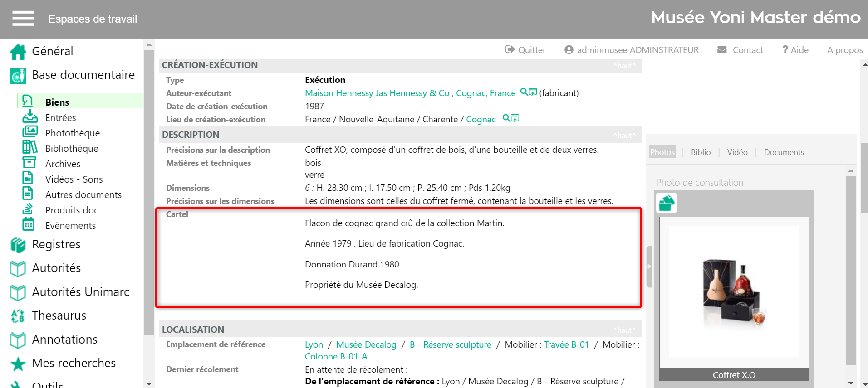Jump to top via CRÉATION-EXÉCUTION haut link
The width and height of the screenshot is (868, 388).
pos(624,66)
